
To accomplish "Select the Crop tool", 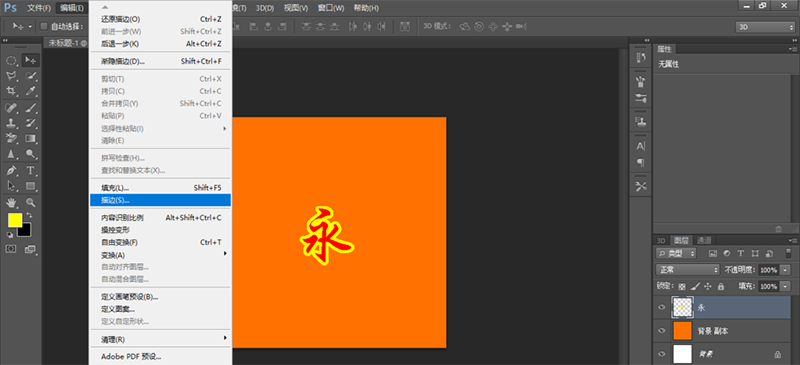I will click(11, 91).
